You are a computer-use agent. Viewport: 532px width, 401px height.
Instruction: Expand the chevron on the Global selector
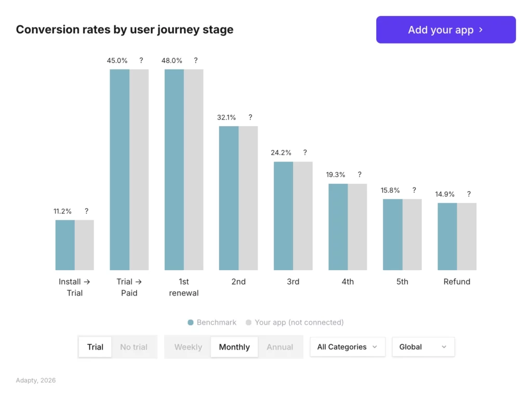tap(444, 346)
